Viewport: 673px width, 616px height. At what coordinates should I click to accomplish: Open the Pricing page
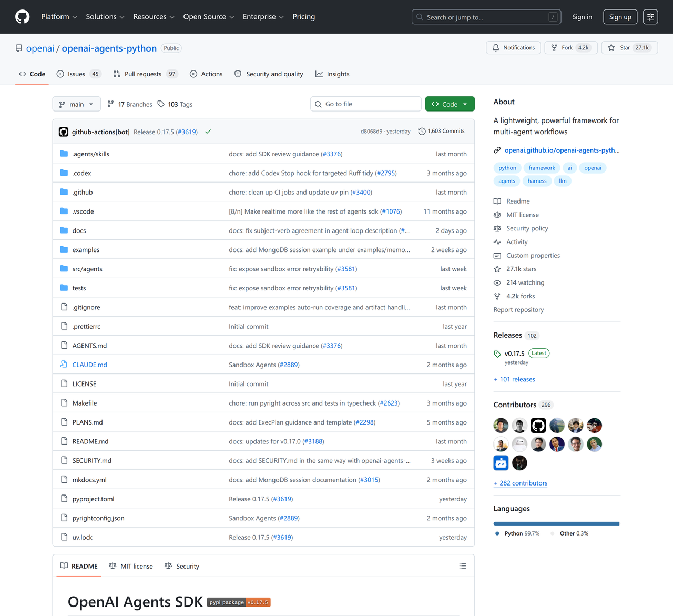tap(304, 17)
